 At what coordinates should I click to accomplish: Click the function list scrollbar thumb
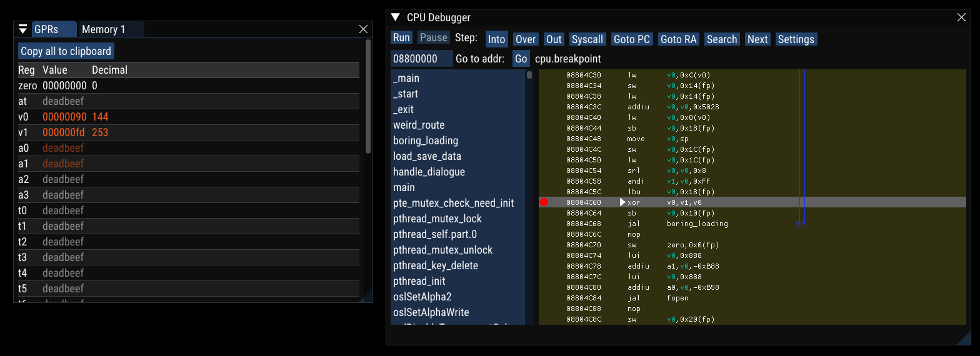[529, 75]
